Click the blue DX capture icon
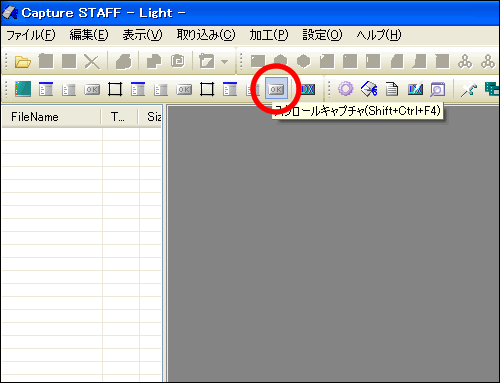 coord(308,89)
